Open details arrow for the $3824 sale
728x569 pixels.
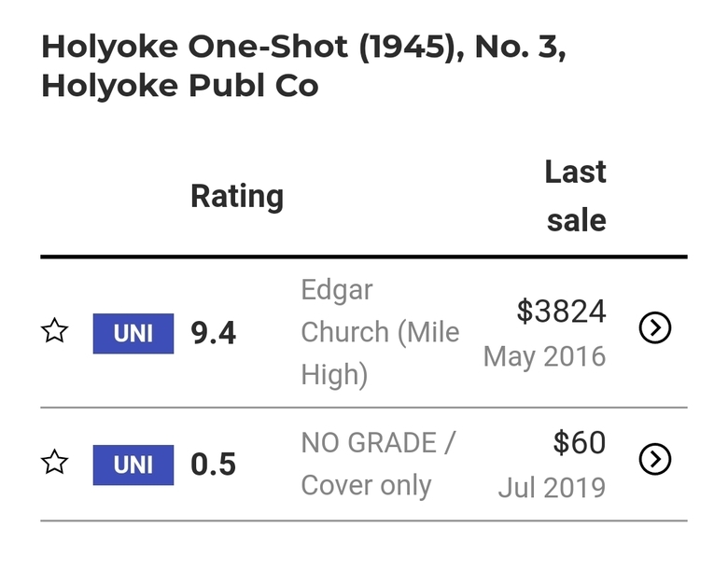point(654,327)
